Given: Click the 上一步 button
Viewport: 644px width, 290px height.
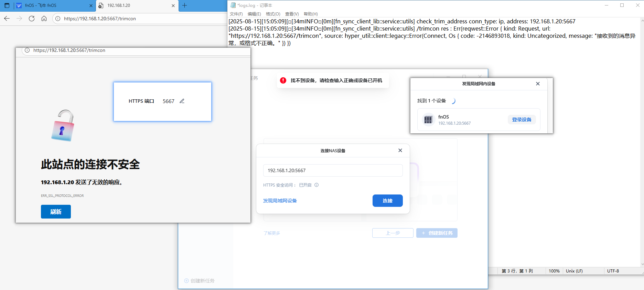Looking at the screenshot, I should [x=393, y=233].
